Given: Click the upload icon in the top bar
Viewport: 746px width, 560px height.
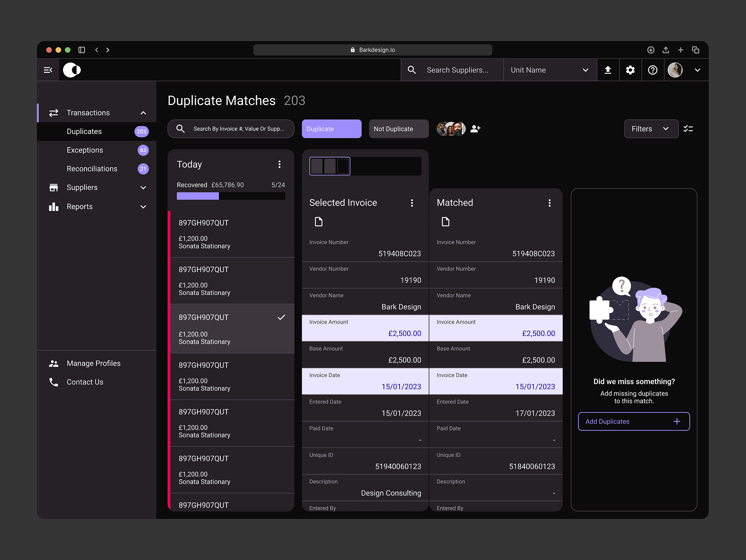Looking at the screenshot, I should (608, 70).
